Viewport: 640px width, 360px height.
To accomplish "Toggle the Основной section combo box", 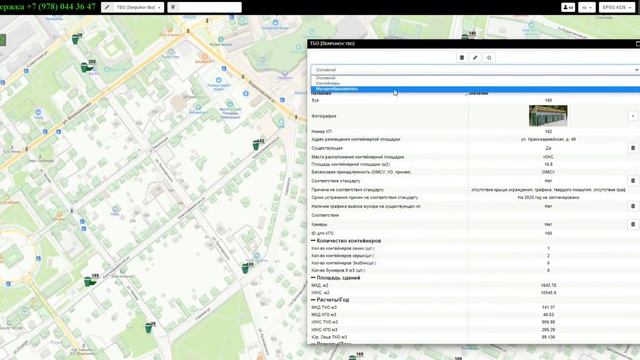I will point(475,70).
